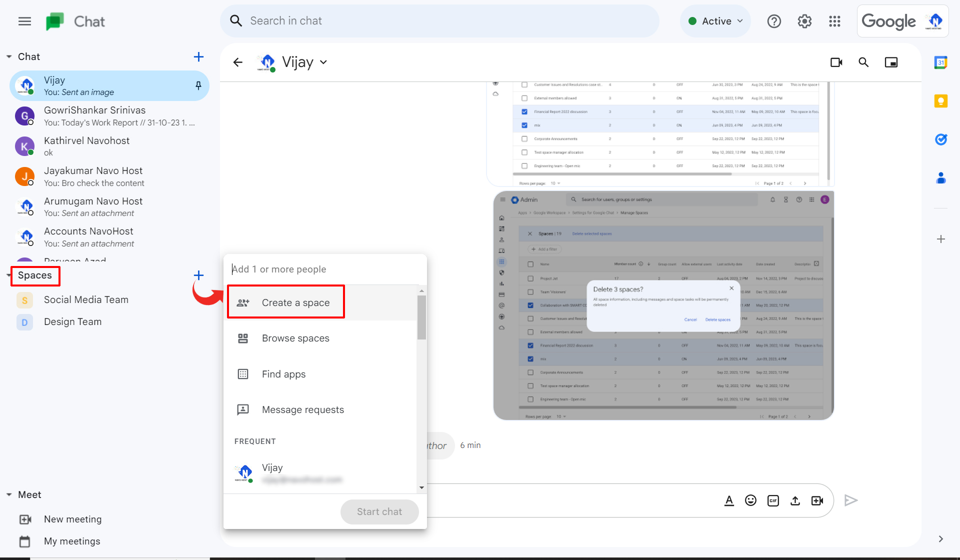The width and height of the screenshot is (960, 560).
Task: Toggle Active status dropdown
Action: (x=716, y=20)
